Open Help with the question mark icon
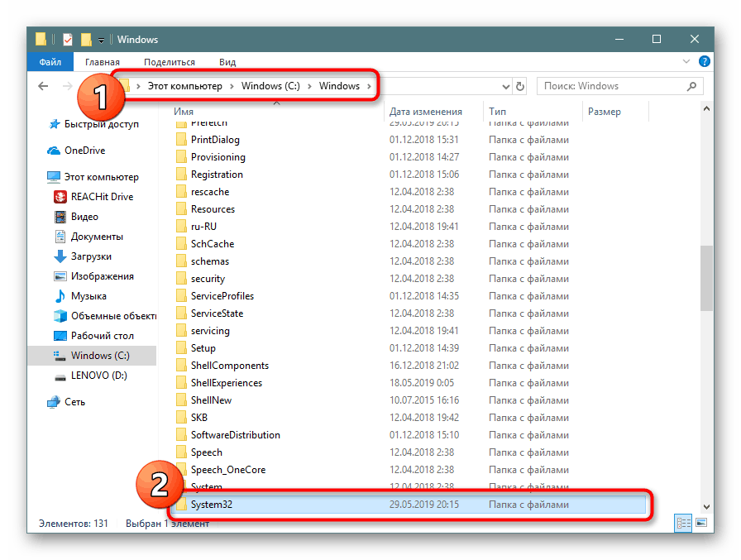 (x=704, y=61)
